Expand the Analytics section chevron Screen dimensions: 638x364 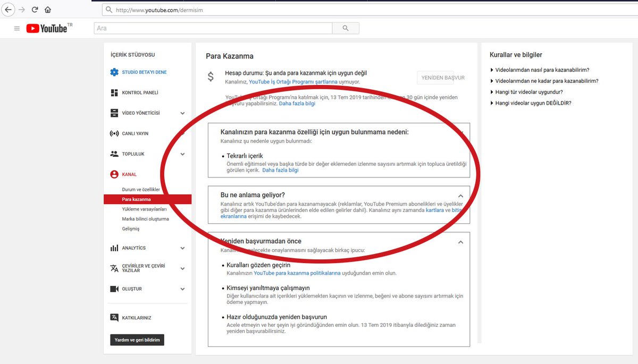(x=182, y=248)
